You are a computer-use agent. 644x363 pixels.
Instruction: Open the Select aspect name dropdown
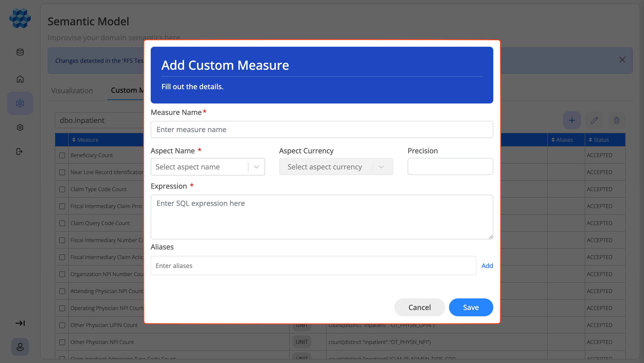click(x=208, y=167)
